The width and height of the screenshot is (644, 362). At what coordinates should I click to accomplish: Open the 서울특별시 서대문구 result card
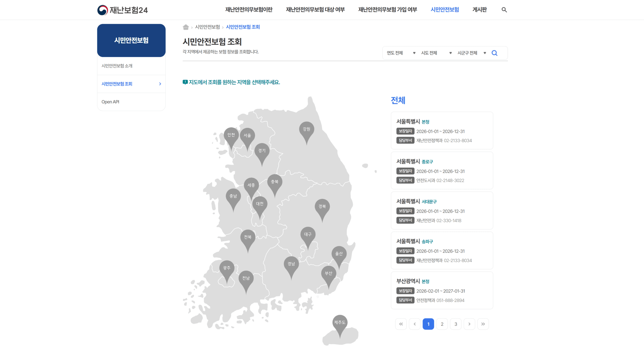click(442, 210)
